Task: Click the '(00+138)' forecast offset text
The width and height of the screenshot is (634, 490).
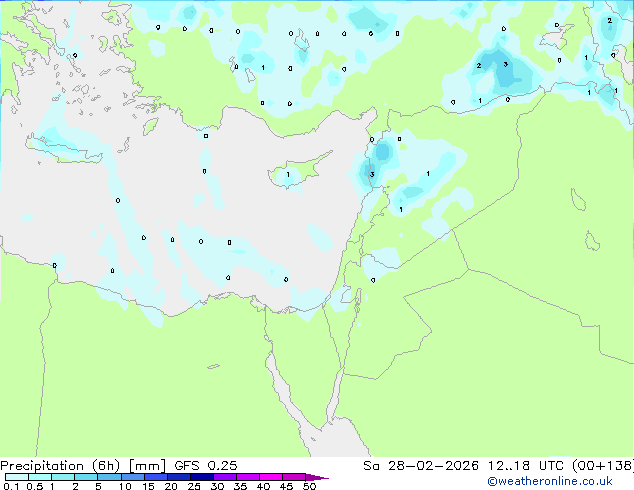Action: pos(603,466)
